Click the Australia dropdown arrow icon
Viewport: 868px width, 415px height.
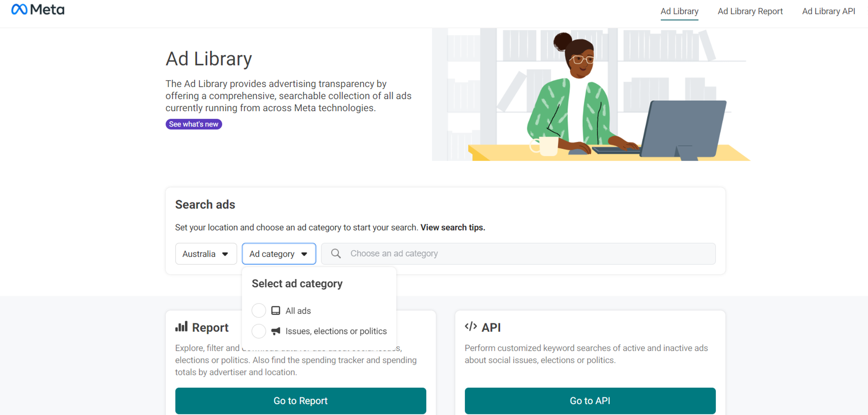point(225,254)
